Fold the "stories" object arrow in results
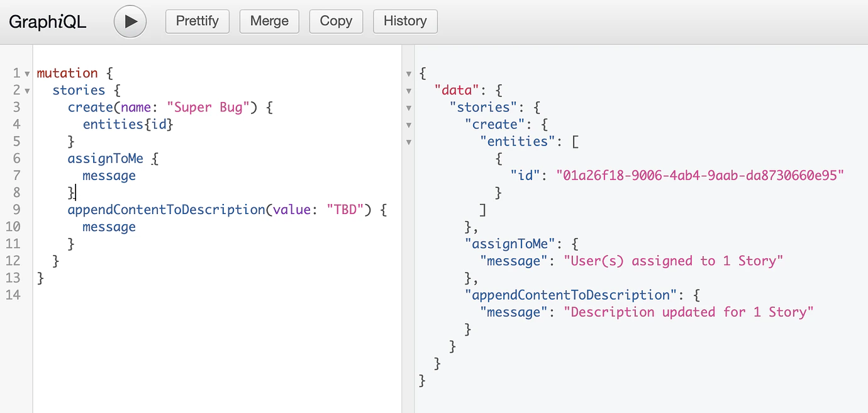This screenshot has width=868, height=413. (x=409, y=108)
